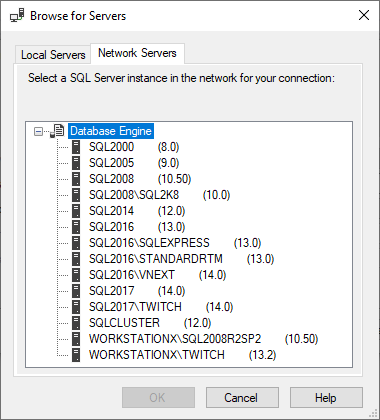The width and height of the screenshot is (380, 420).
Task: Switch to the Local Servers tab
Action: click(x=53, y=55)
